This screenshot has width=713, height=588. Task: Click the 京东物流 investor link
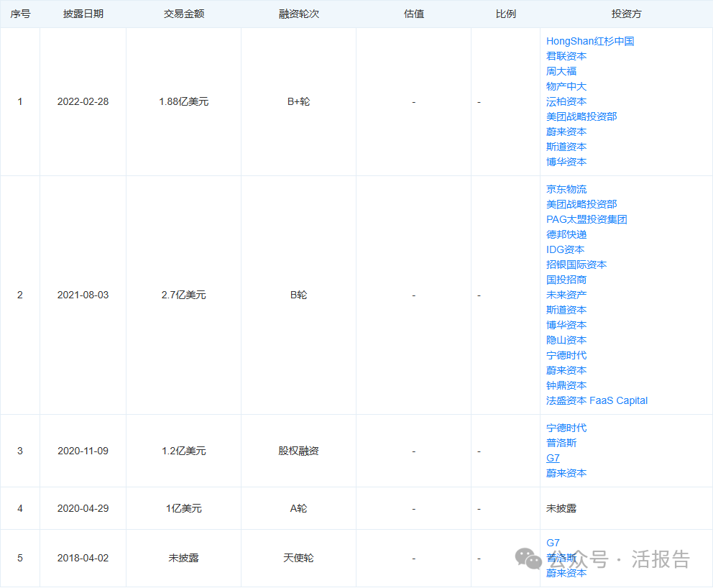[566, 188]
